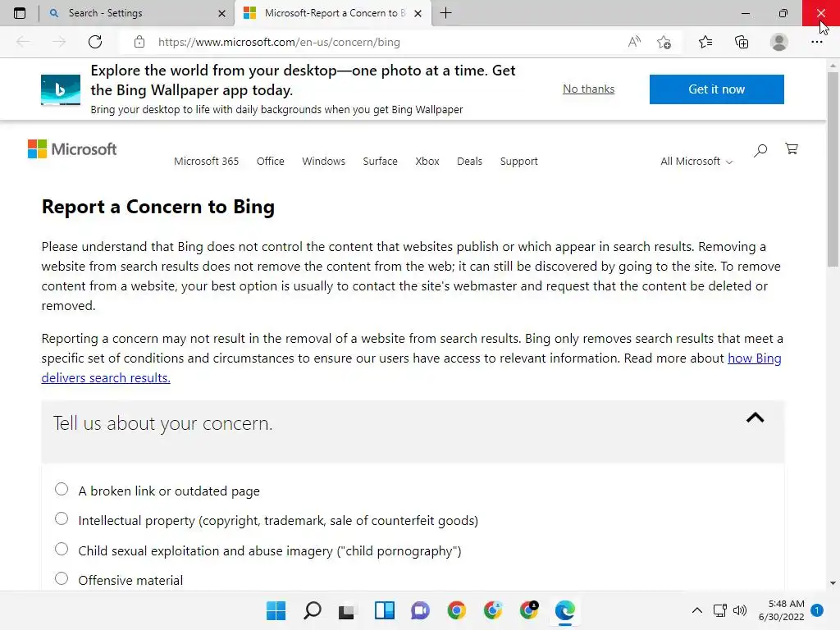
Task: Open Support nav item
Action: tap(518, 162)
